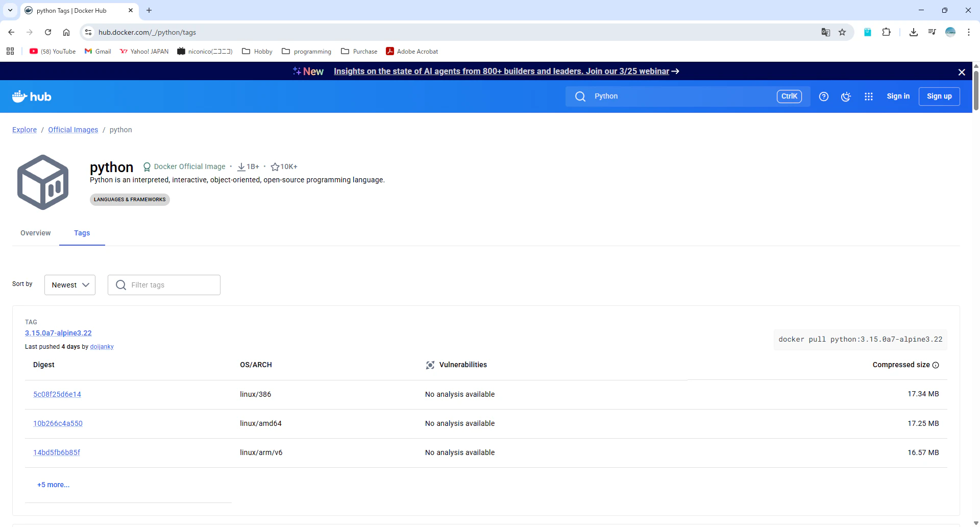Open the Docker apps grid menu
The height and width of the screenshot is (527, 980).
tap(869, 97)
